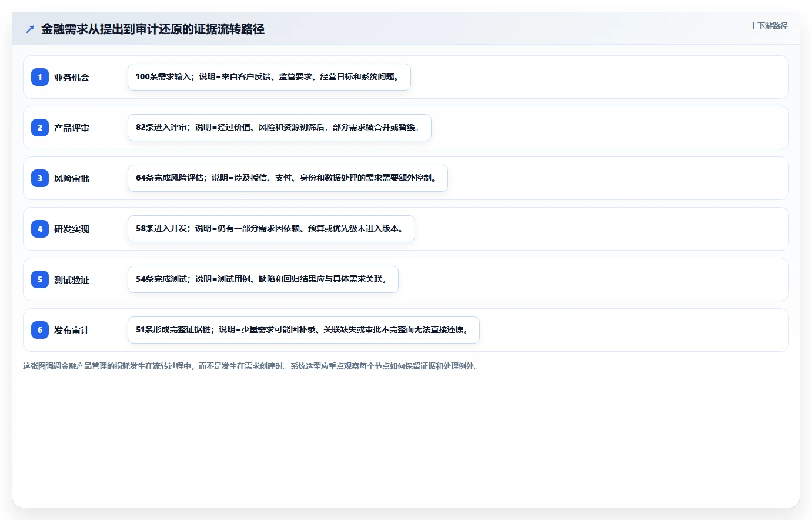Click the box reading 82条进入评审
812x520 pixels.
point(279,128)
